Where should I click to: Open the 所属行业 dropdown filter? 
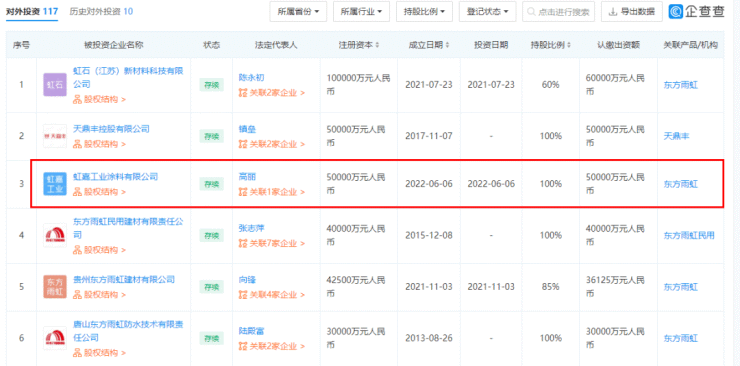pos(362,12)
